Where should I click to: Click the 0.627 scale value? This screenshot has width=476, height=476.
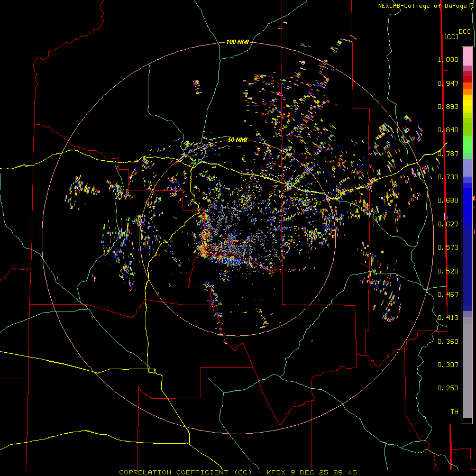[x=448, y=224]
